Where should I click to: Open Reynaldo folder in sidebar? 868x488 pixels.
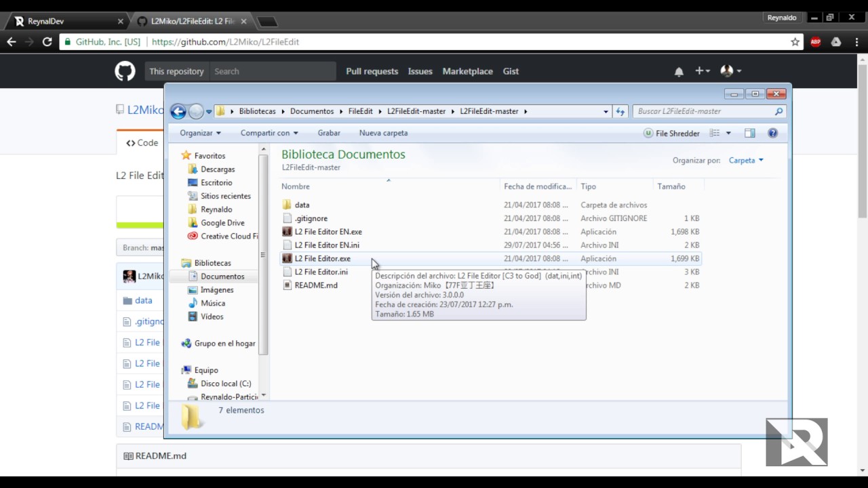216,209
